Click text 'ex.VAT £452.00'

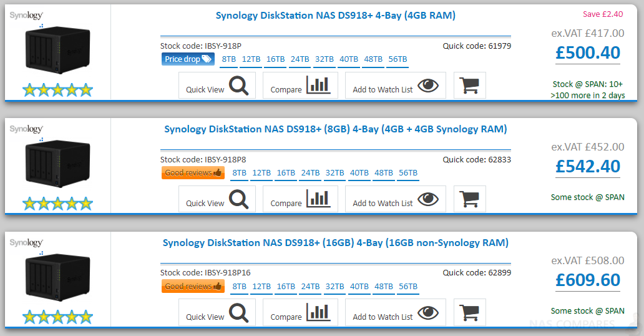click(588, 147)
